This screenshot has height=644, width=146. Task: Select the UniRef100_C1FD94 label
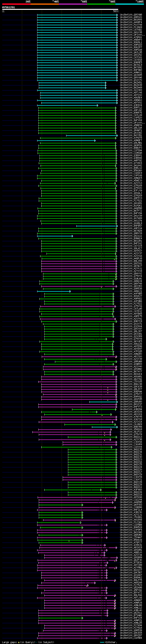point(131,150)
